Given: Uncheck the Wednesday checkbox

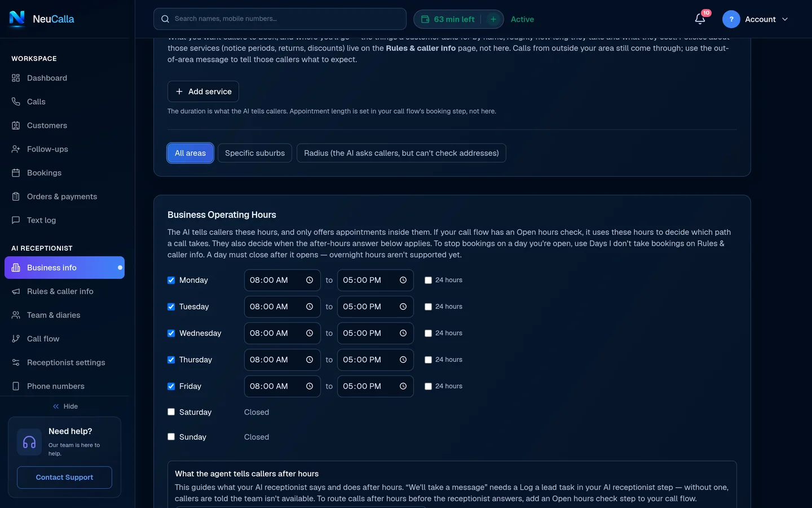Looking at the screenshot, I should (x=171, y=333).
